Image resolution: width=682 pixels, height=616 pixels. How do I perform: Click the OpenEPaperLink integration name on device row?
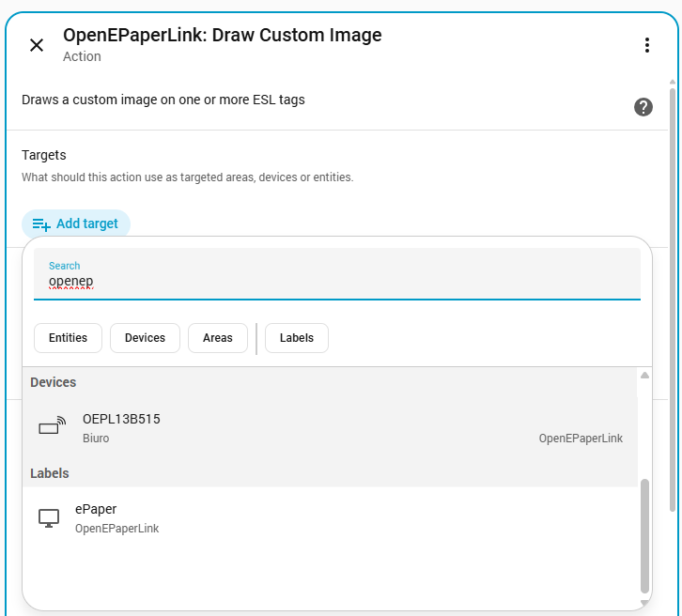point(580,439)
